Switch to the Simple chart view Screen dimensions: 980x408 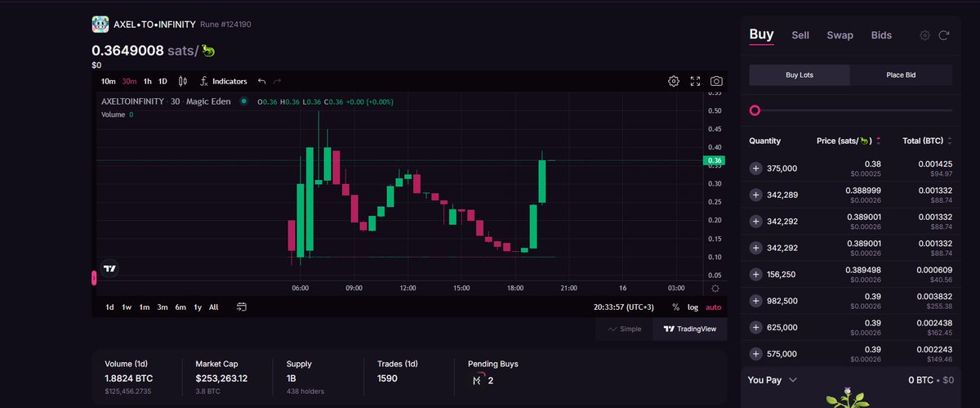coord(624,329)
